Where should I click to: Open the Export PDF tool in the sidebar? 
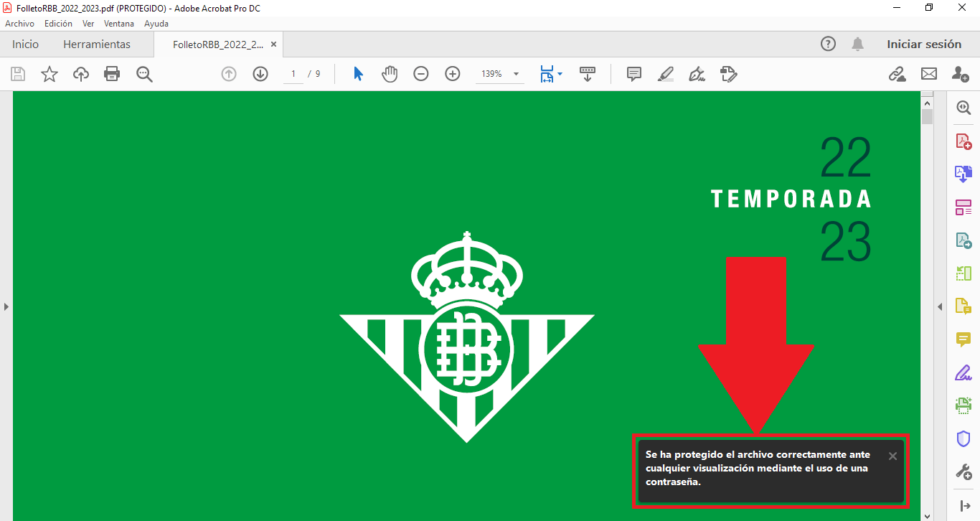(963, 240)
